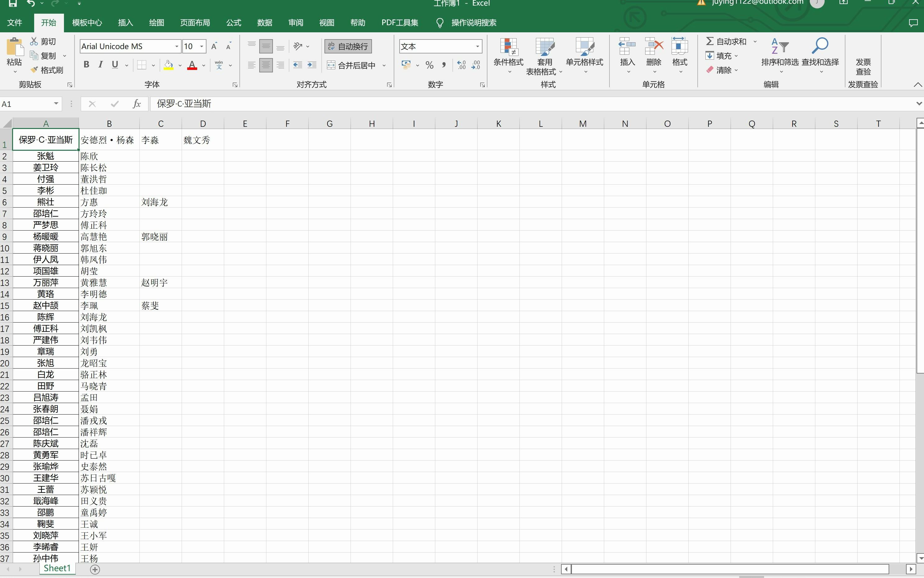The image size is (924, 578).
Task: Open Format as Table (套用表格格式)
Action: coord(545,56)
